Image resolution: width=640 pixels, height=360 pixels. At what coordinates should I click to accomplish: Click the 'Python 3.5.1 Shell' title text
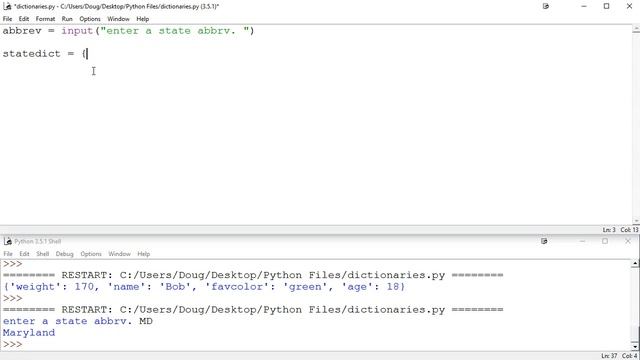[x=38, y=241]
